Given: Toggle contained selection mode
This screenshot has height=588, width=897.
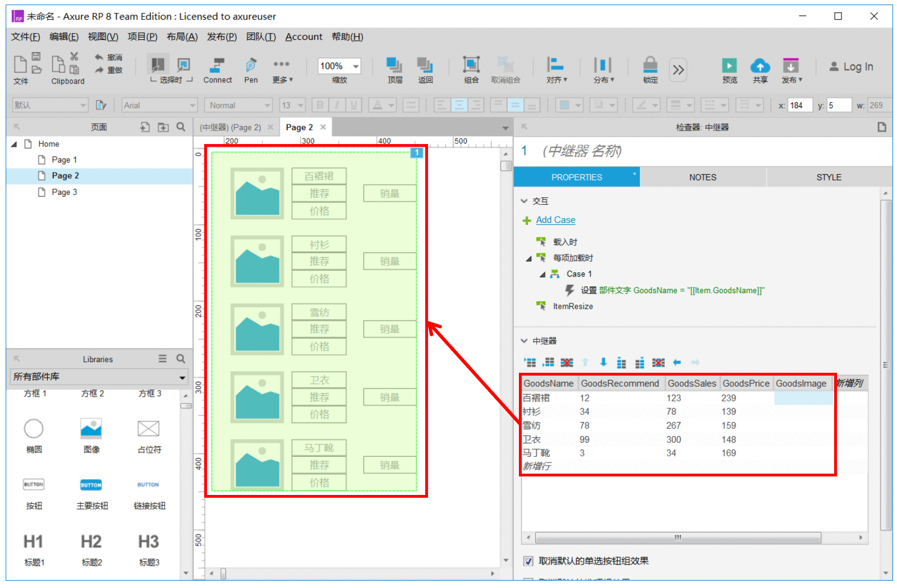Looking at the screenshot, I should coord(183,64).
